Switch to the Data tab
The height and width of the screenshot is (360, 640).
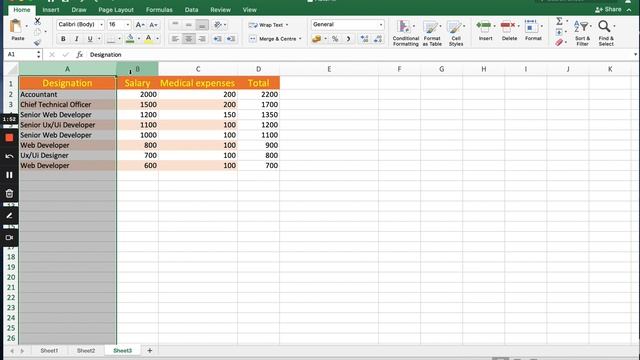point(191,10)
